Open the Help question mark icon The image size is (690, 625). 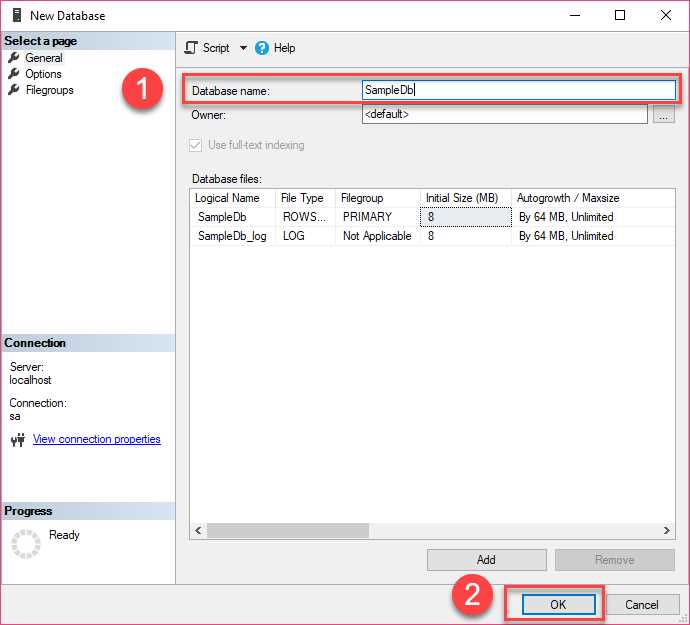[262, 48]
